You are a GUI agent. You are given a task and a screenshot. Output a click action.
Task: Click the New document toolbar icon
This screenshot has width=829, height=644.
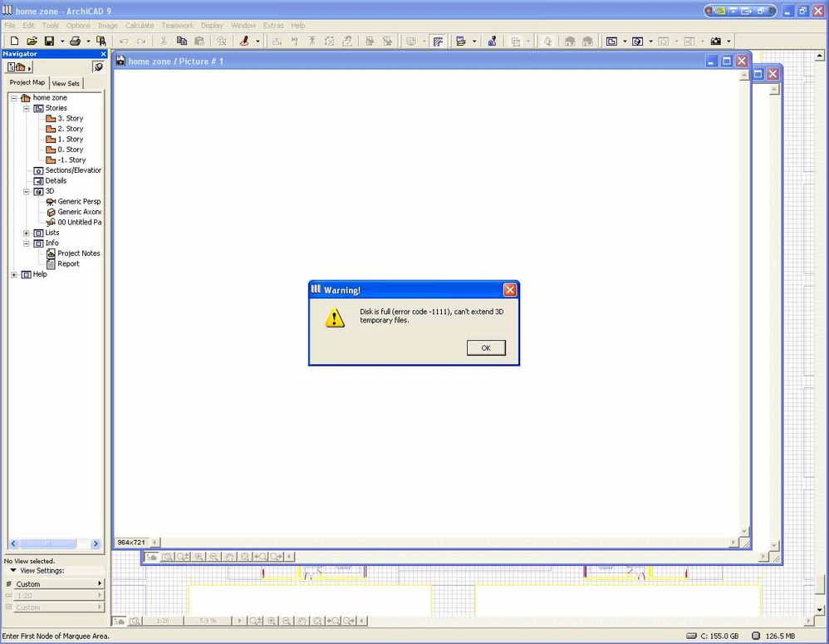click(x=15, y=41)
